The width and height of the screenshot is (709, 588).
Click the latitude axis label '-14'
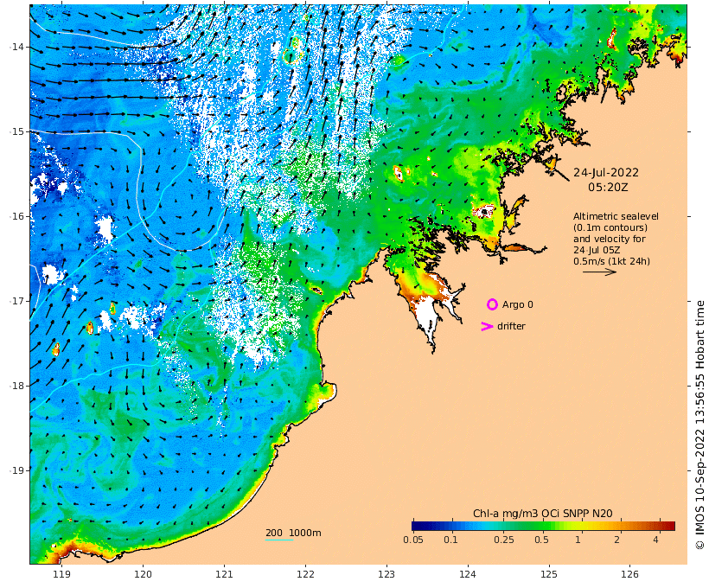click(x=17, y=47)
